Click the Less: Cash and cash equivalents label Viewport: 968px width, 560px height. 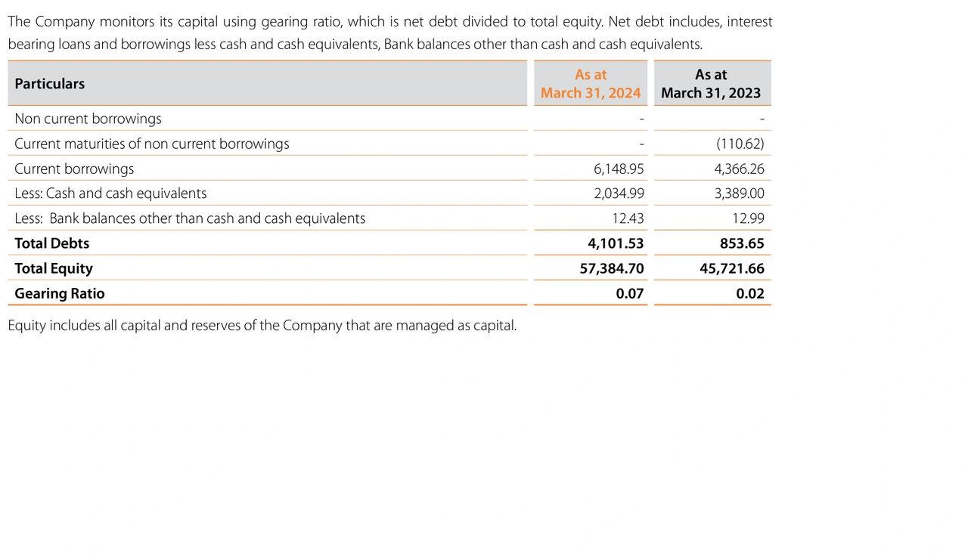[x=110, y=193]
